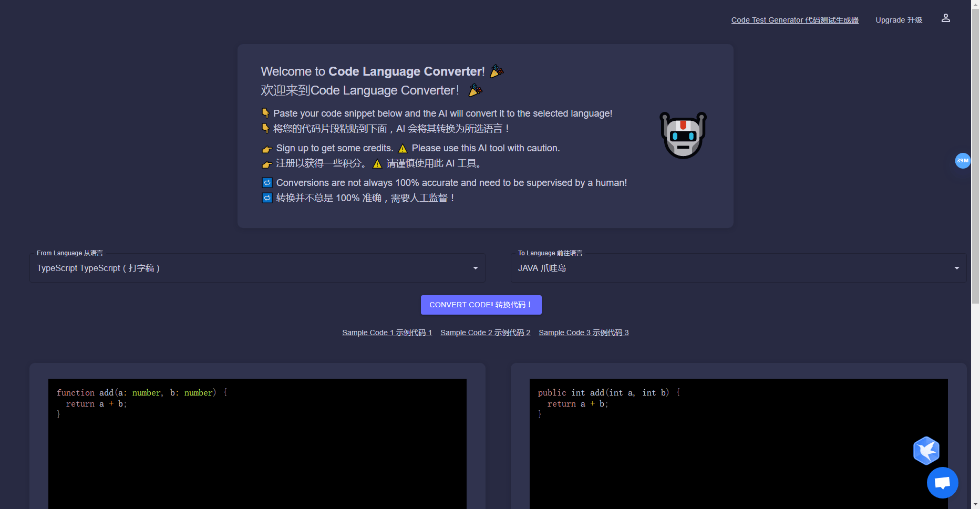Viewport: 980px width, 509px height.
Task: Click the blue paper plane widget icon
Action: click(926, 450)
